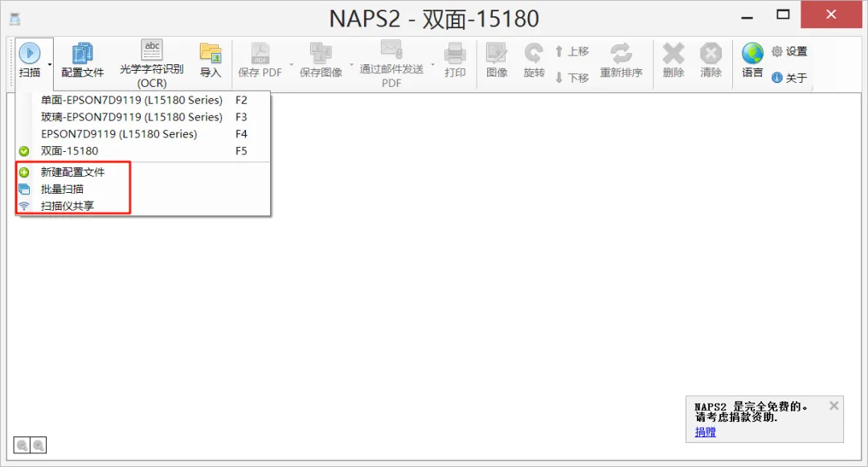Open the Profiles (配置文件) toolbar button

click(x=83, y=60)
